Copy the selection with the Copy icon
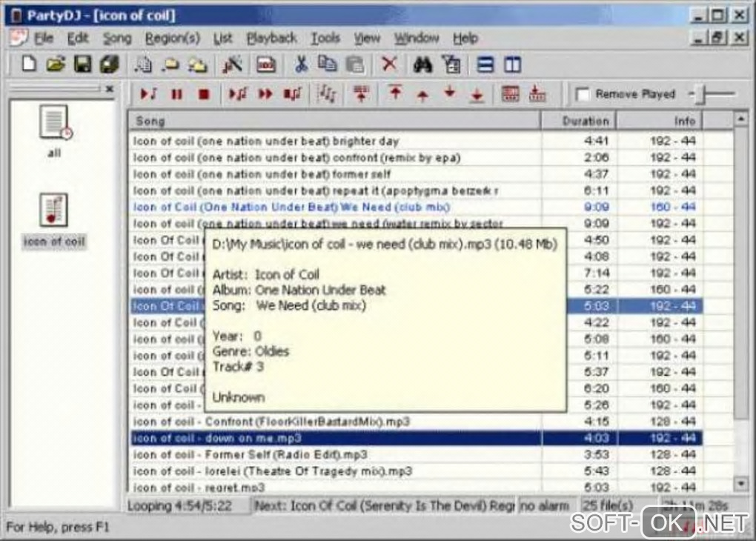Image resolution: width=756 pixels, height=541 pixels. tap(328, 64)
